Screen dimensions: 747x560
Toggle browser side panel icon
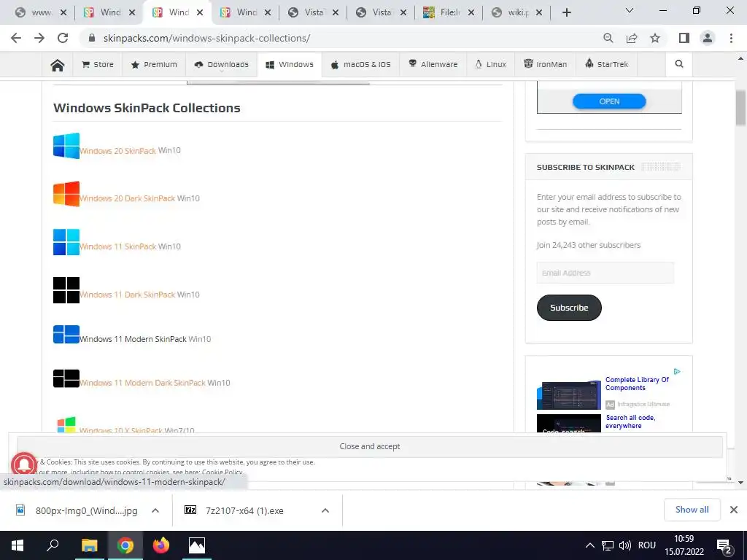684,38
